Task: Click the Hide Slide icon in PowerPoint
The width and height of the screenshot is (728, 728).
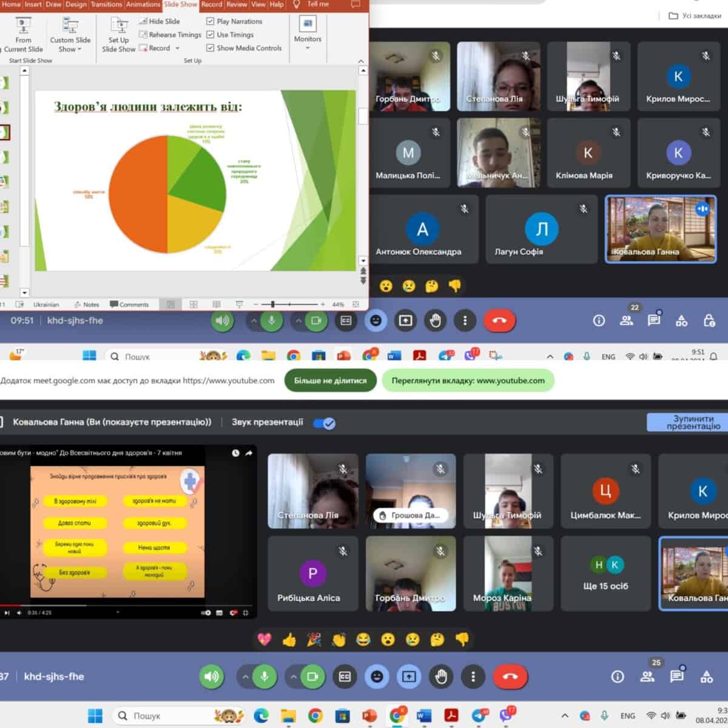Action: pos(143,21)
